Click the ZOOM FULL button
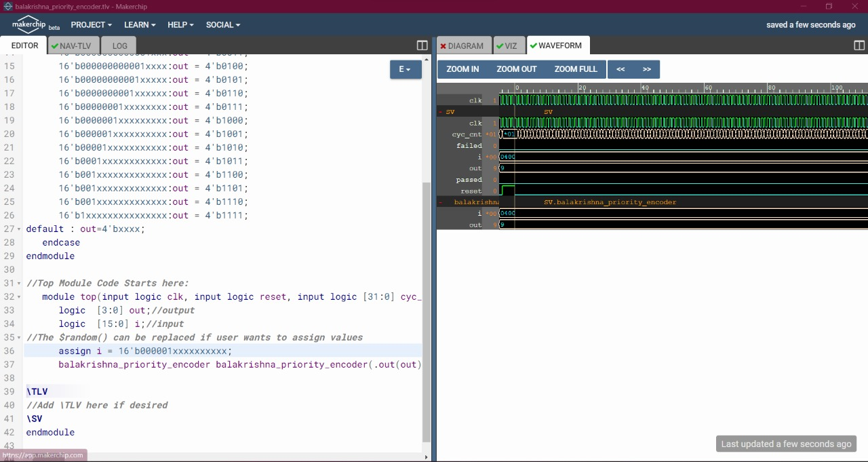Viewport: 868px width, 462px height. coord(575,69)
